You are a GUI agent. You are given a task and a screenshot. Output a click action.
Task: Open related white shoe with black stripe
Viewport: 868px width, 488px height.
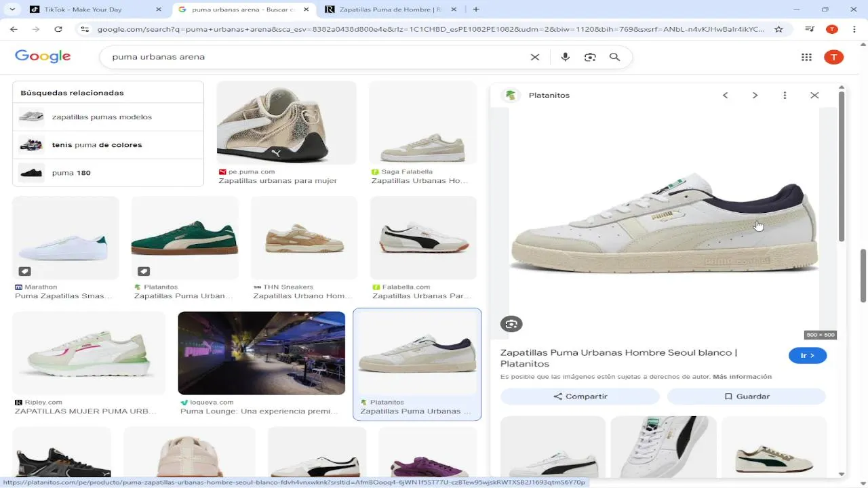[553, 447]
